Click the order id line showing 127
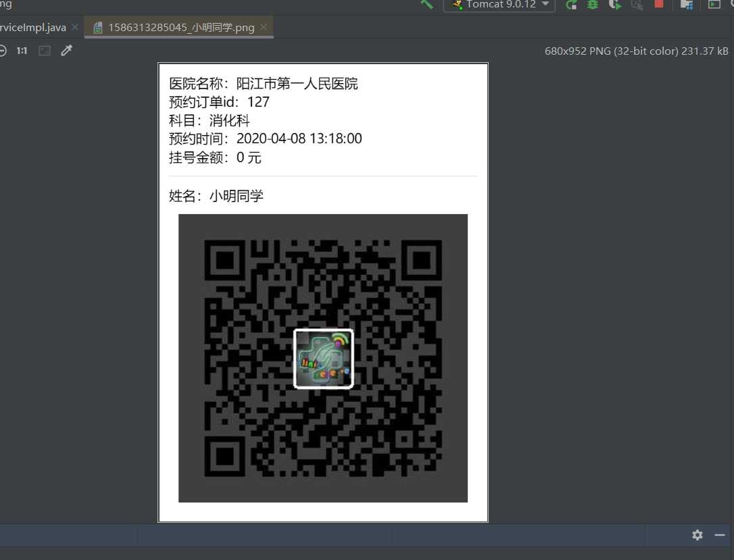 [219, 102]
